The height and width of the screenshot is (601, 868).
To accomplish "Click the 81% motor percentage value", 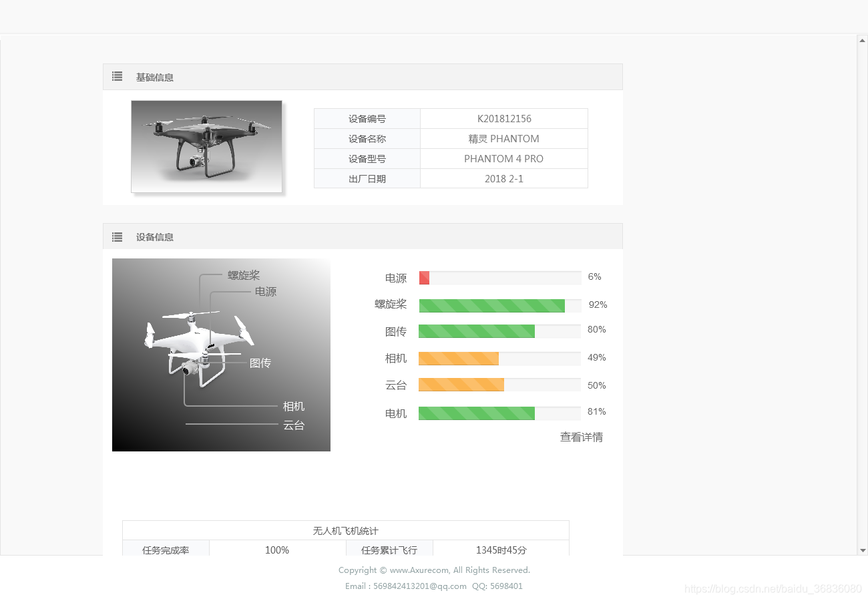I will (x=597, y=411).
